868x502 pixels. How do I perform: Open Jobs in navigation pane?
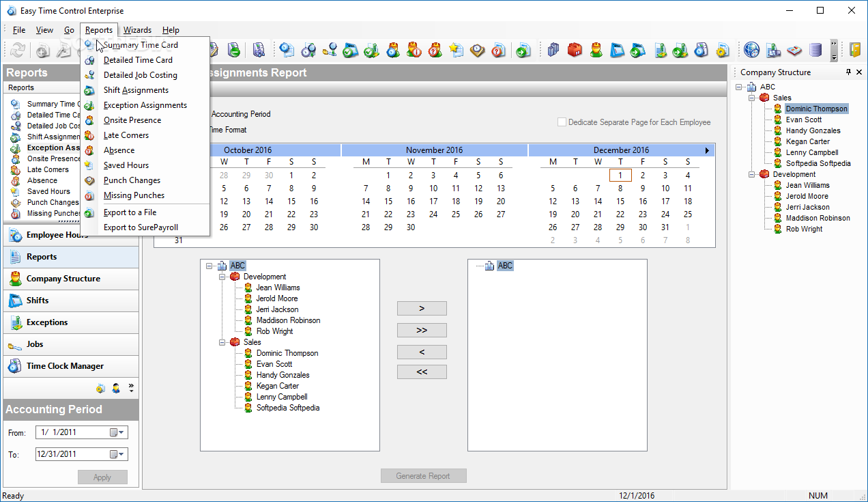pos(71,344)
